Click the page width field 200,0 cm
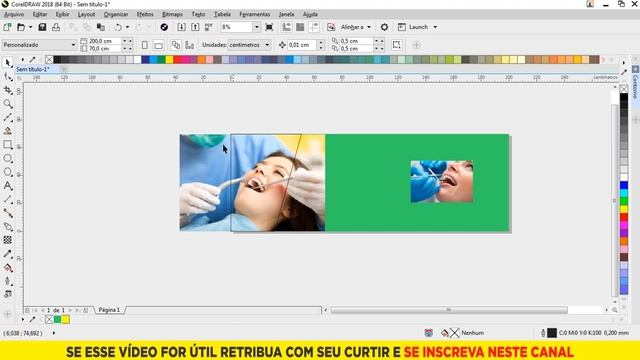 click(105, 41)
